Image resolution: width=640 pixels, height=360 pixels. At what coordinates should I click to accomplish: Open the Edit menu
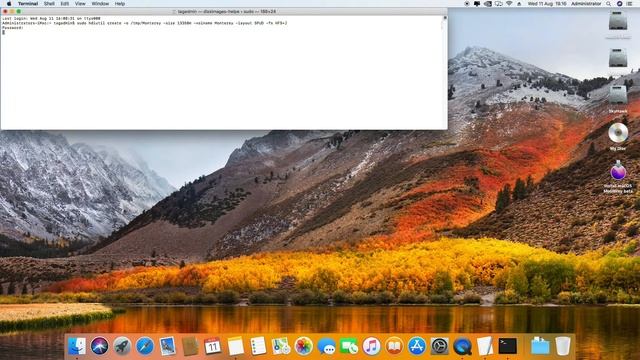tap(65, 4)
